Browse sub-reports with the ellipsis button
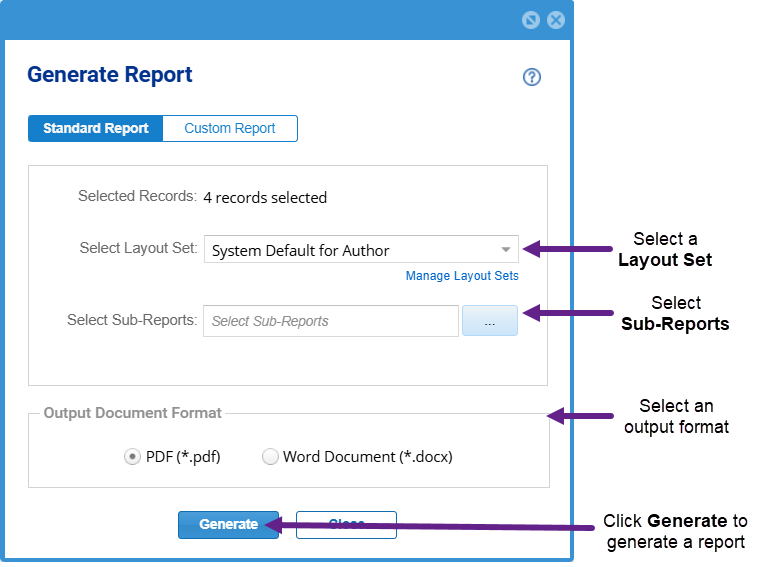767x567 pixels. point(489,321)
